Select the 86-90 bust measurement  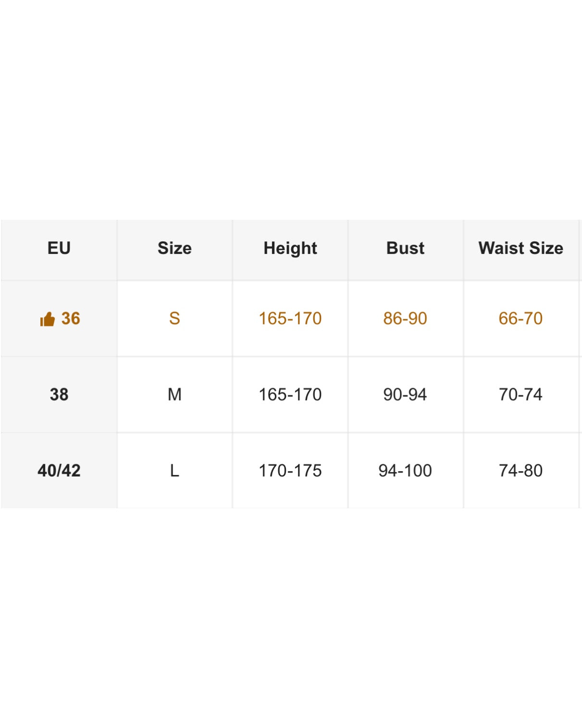click(x=405, y=318)
